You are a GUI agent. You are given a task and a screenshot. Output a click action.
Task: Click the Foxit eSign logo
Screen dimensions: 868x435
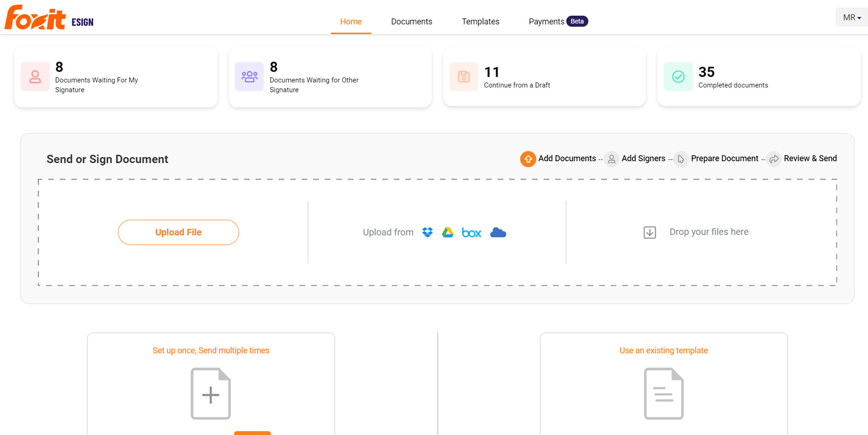[49, 17]
